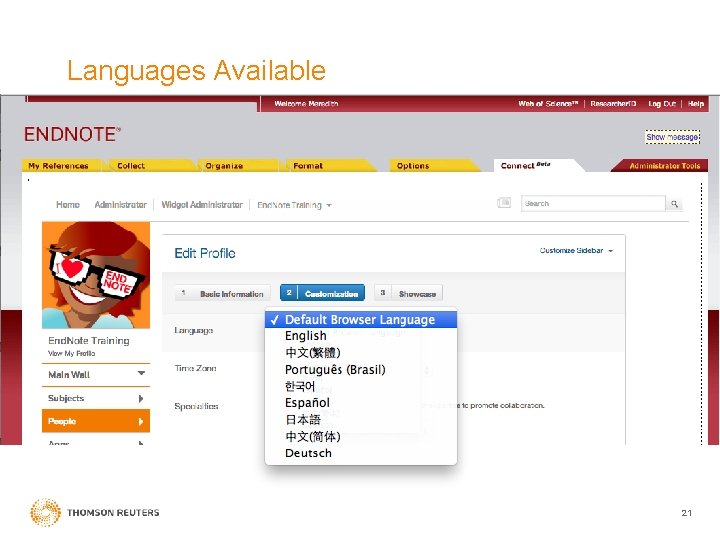Choose Português (Brasil) language option
This screenshot has width=720, height=540.
[361, 369]
